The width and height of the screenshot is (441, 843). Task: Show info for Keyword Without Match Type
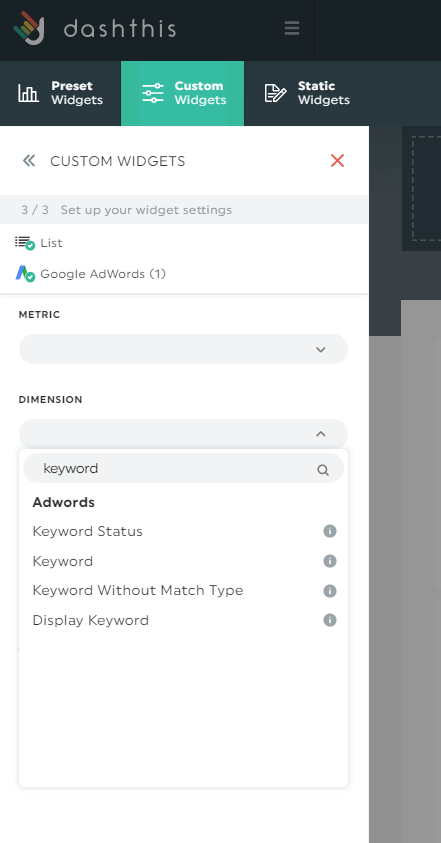pos(330,591)
